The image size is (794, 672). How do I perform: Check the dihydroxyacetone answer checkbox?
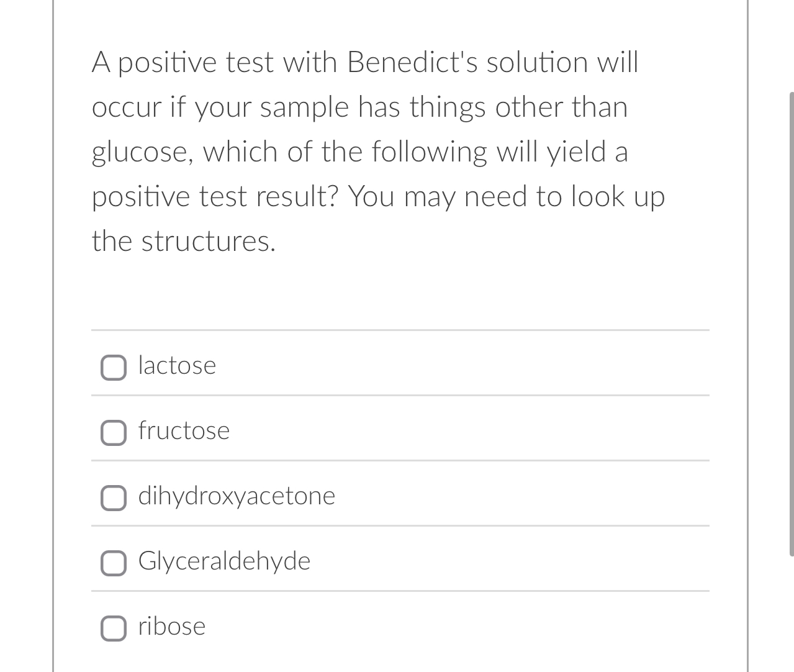pos(114,497)
